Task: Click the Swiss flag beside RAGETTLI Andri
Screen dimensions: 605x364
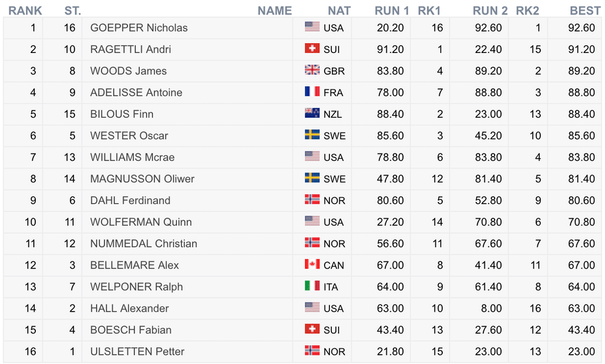Action: tap(312, 48)
